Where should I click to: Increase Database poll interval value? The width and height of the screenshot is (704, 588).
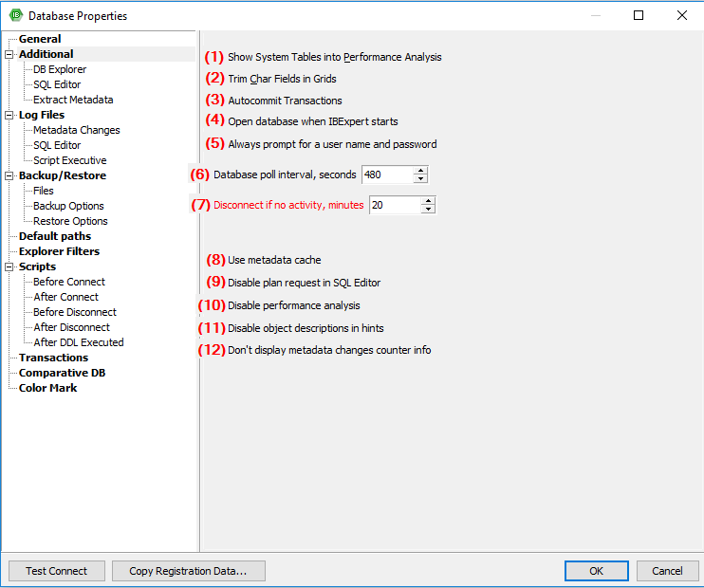420,171
